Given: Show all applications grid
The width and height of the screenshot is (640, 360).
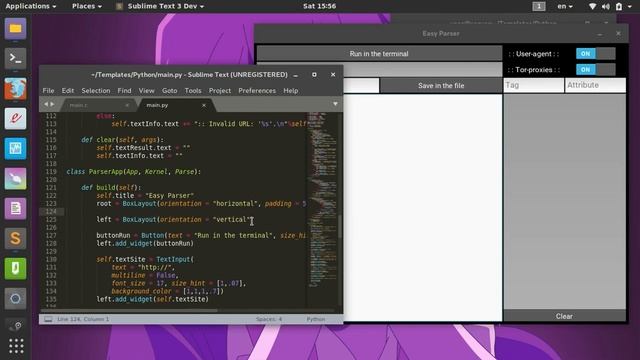Looking at the screenshot, I should pos(16,346).
